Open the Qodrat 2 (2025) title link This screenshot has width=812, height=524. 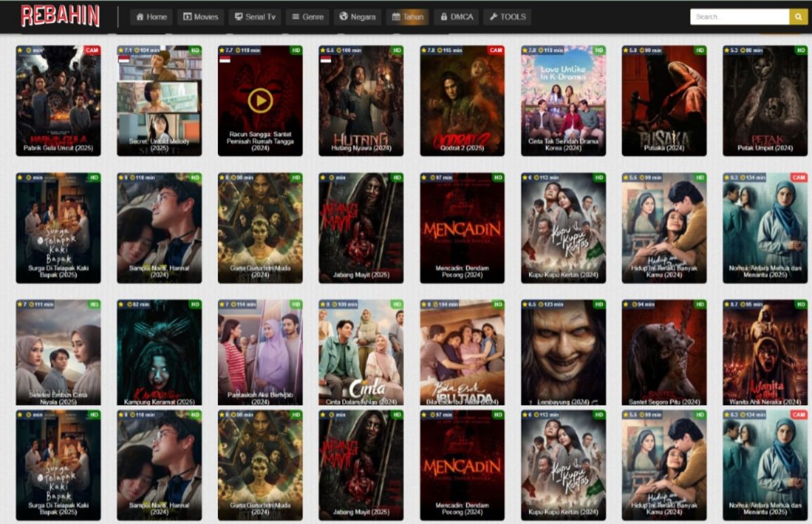pos(462,148)
